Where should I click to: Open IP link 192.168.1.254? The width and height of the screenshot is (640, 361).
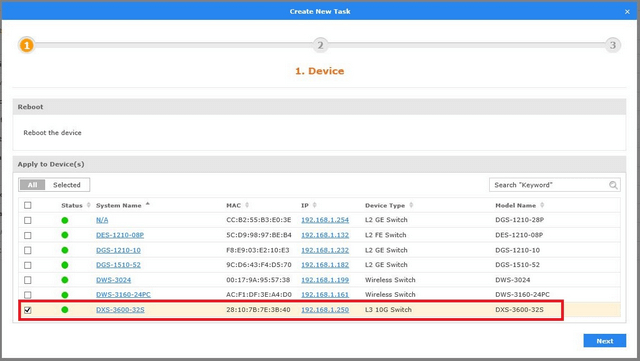(325, 220)
